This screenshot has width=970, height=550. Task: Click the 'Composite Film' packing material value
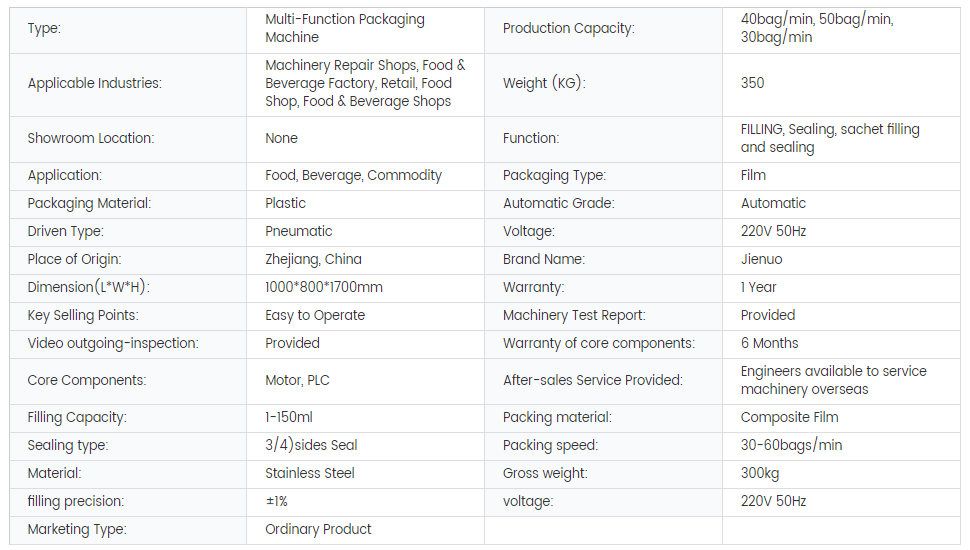click(789, 417)
